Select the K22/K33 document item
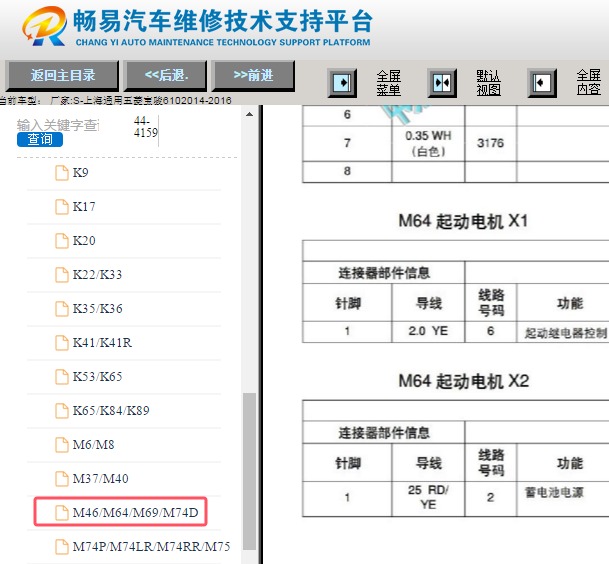This screenshot has width=609, height=564. pos(97,275)
